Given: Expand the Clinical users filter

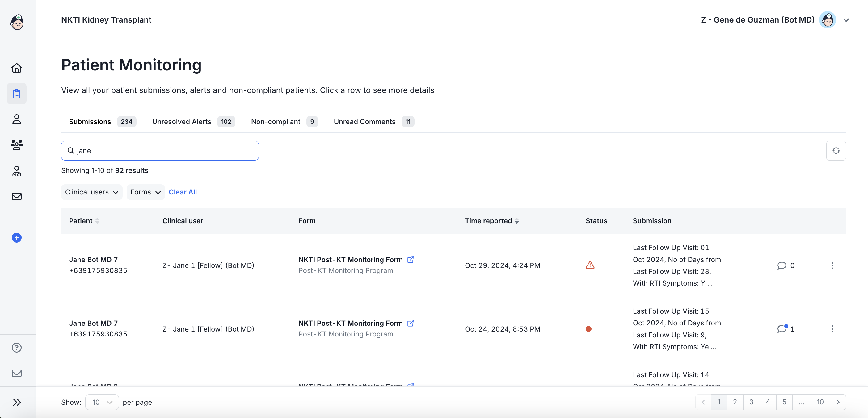Looking at the screenshot, I should (91, 192).
